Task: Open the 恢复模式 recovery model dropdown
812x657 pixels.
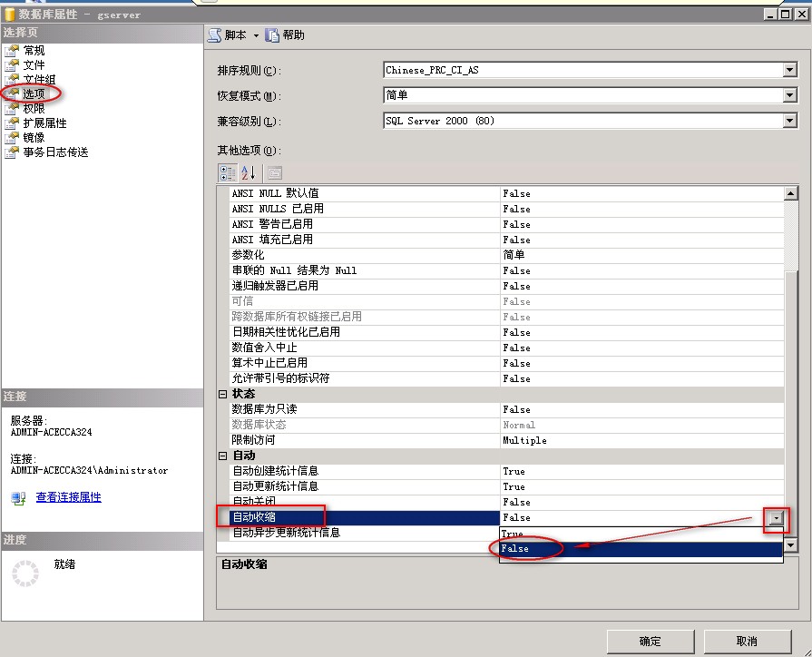Action: [789, 96]
